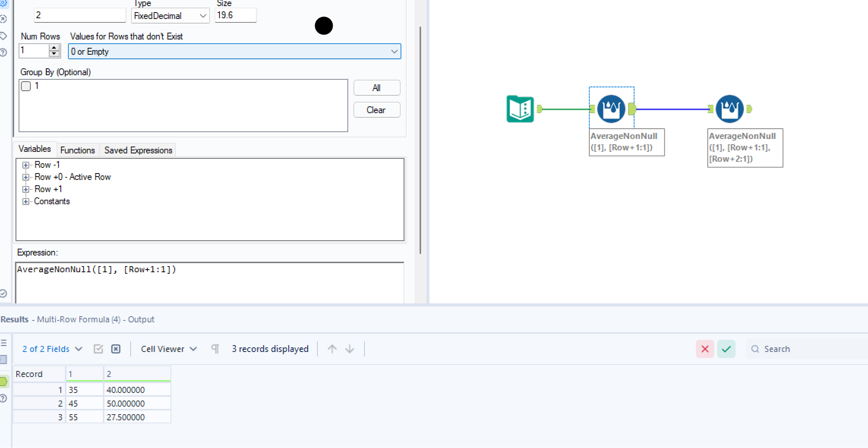The image size is (868, 448).
Task: Expand the Constants tree node
Action: pyautogui.click(x=26, y=202)
